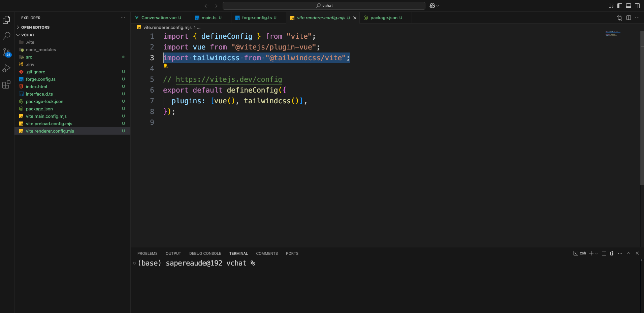This screenshot has height=313, width=644.
Task: Switch to the package.json editor tab
Action: (384, 18)
